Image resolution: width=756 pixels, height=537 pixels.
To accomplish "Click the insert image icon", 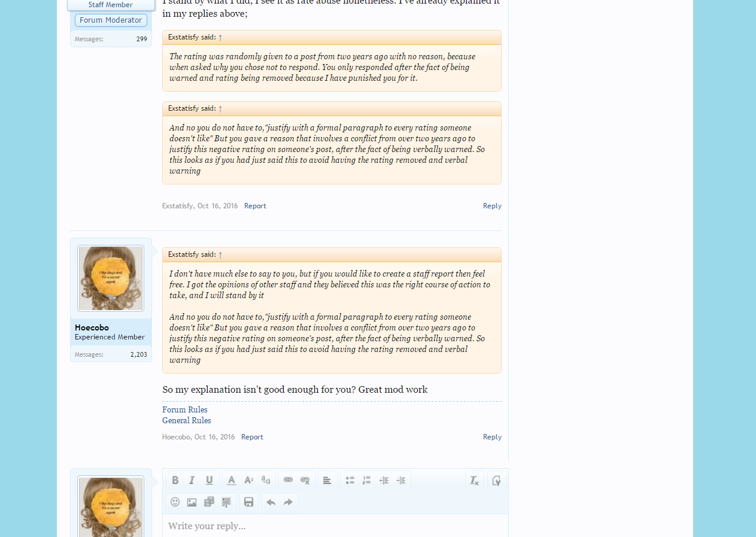I will coord(192,502).
